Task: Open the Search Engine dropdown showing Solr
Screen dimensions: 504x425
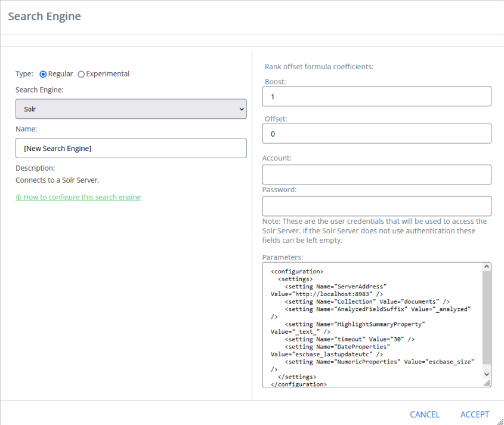Action: pyautogui.click(x=131, y=109)
